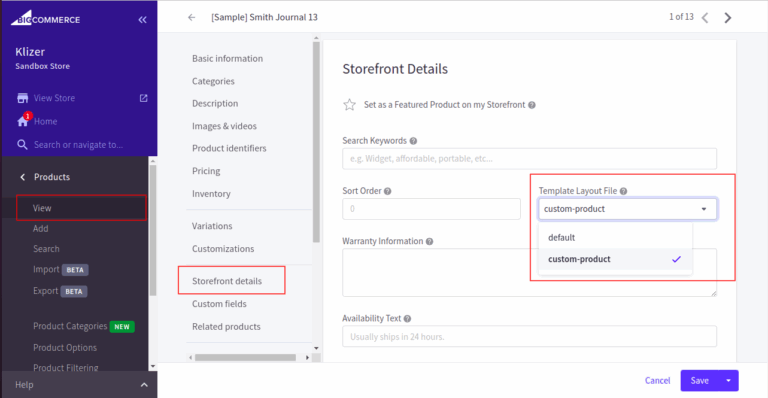768x398 pixels.
Task: Select the custom-product template option
Action: pos(615,259)
